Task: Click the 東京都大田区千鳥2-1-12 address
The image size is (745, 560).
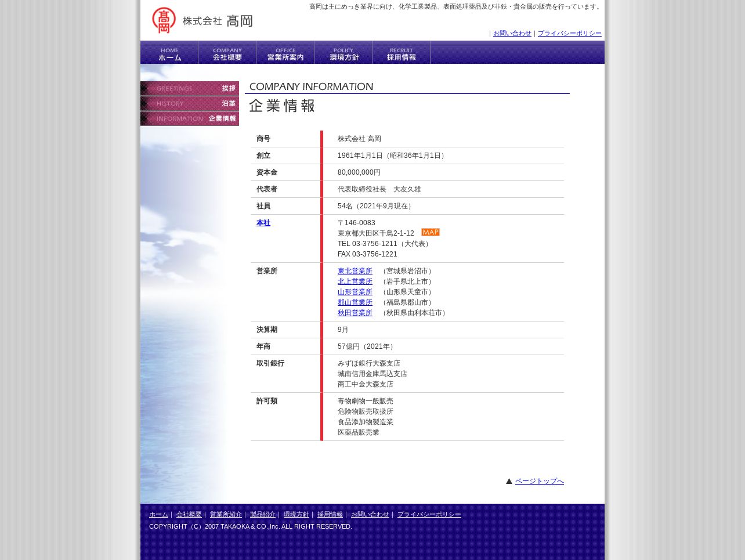Action: (376, 233)
